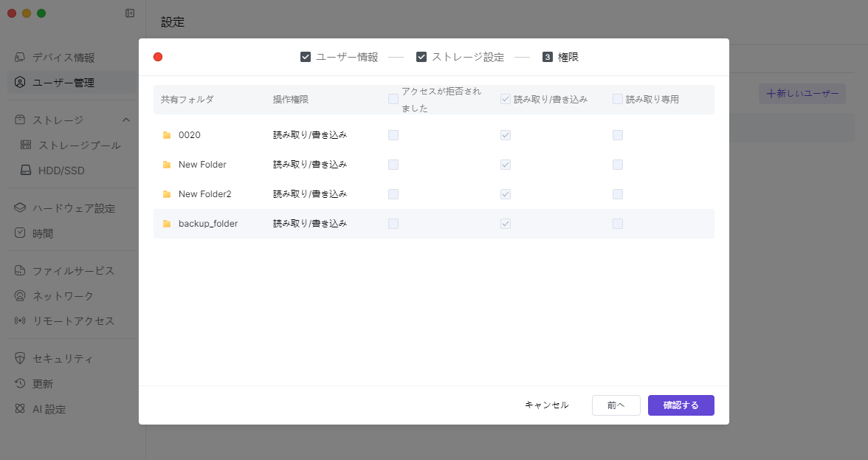Close the dialog with red dot button
The image size is (868, 460).
point(158,57)
